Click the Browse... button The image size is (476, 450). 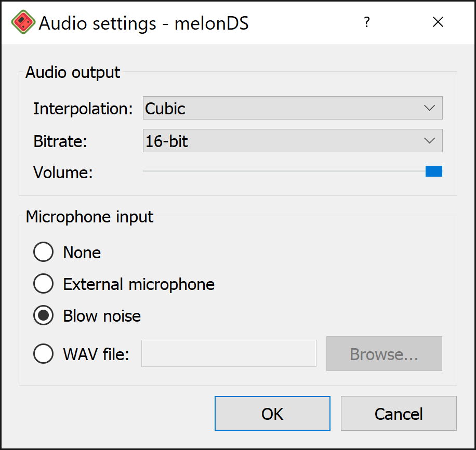pos(384,353)
